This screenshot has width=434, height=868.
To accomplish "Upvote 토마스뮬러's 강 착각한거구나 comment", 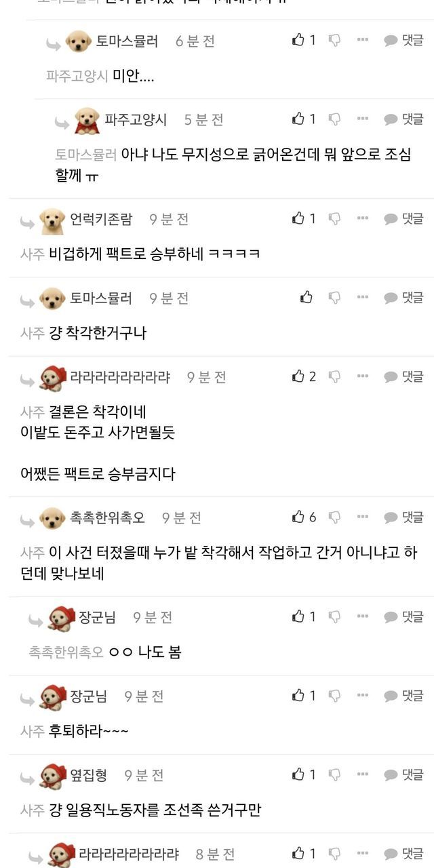I will pos(307,297).
